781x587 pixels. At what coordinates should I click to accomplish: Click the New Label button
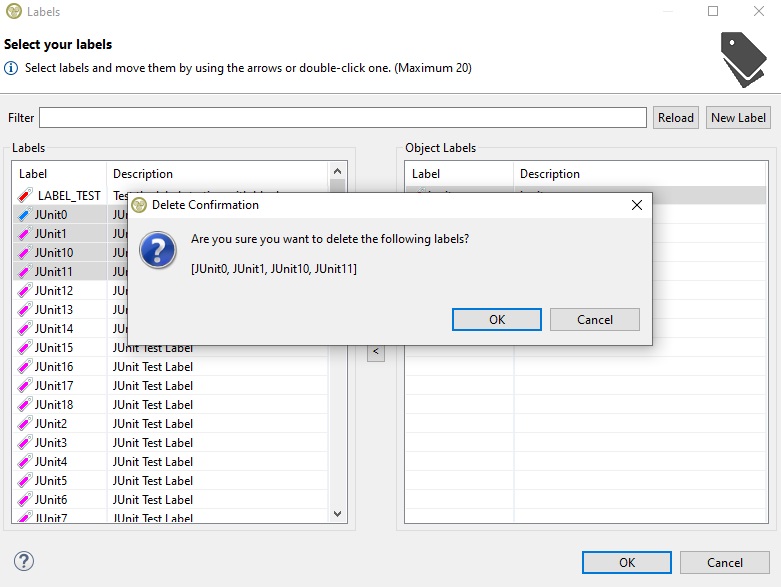(x=737, y=118)
